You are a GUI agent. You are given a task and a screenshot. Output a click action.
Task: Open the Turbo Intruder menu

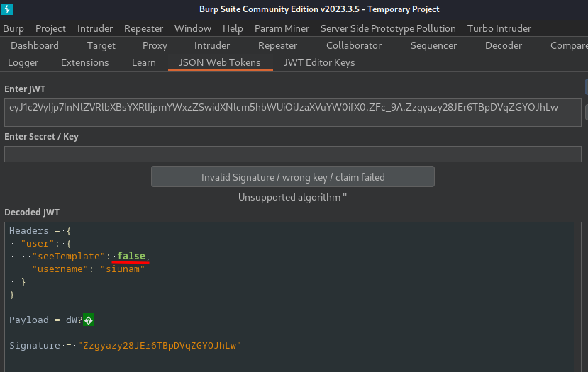(499, 28)
